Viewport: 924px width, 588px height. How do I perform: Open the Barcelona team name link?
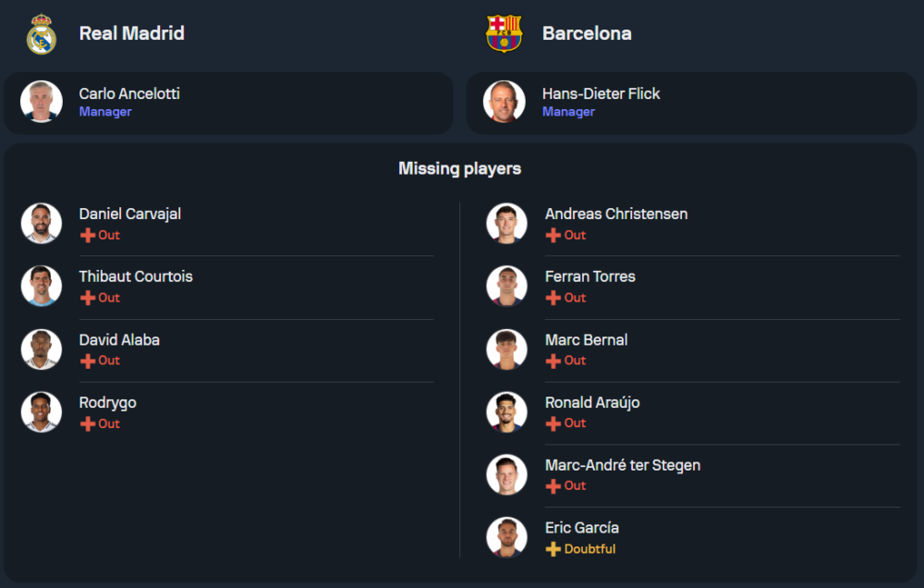[x=587, y=33]
